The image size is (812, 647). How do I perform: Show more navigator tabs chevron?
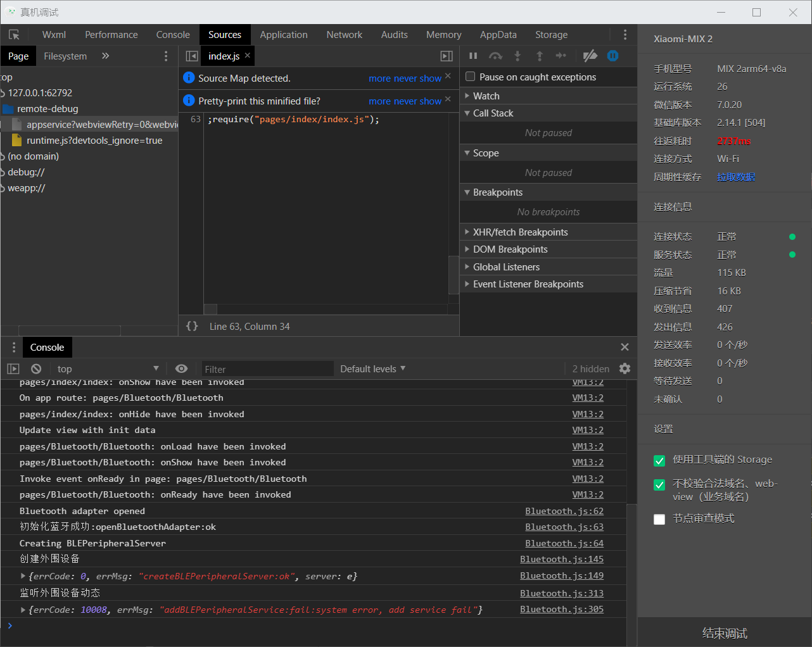tap(106, 56)
